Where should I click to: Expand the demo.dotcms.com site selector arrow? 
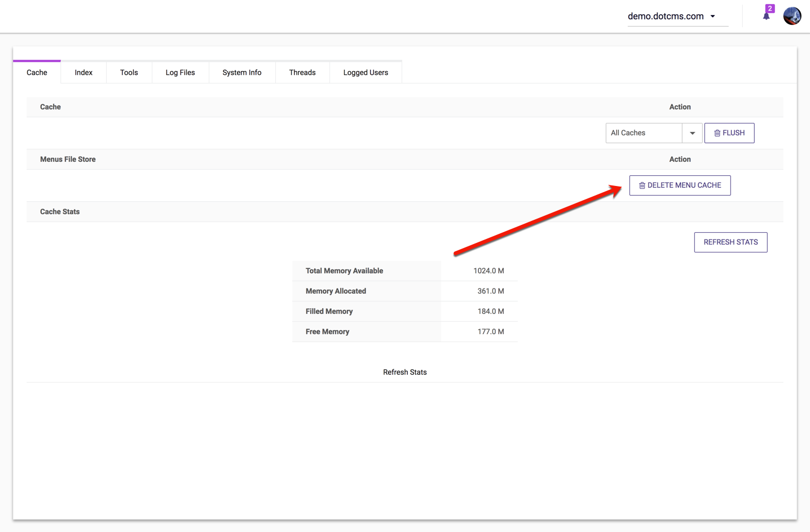713,16
